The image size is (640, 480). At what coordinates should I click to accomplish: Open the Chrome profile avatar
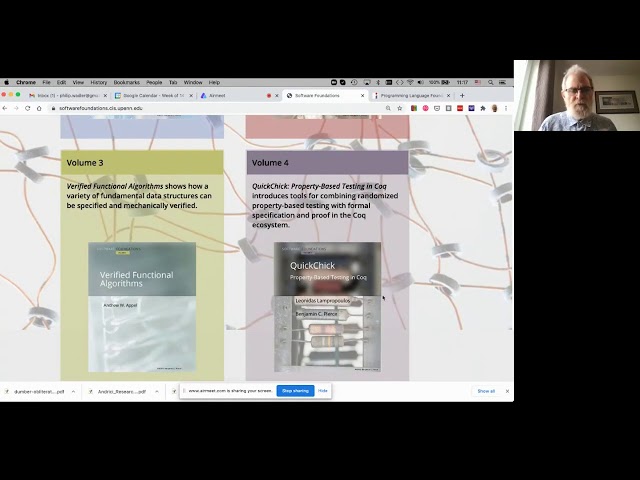click(494, 108)
